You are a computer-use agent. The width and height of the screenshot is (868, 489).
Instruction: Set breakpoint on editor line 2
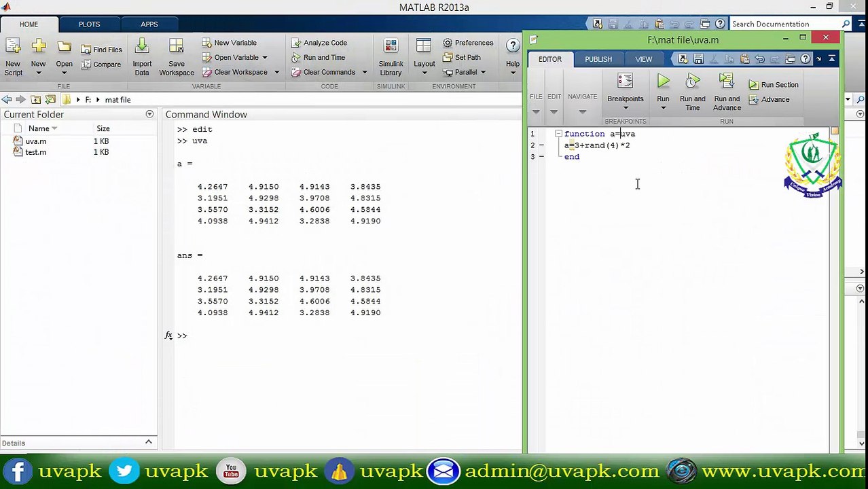click(x=541, y=145)
